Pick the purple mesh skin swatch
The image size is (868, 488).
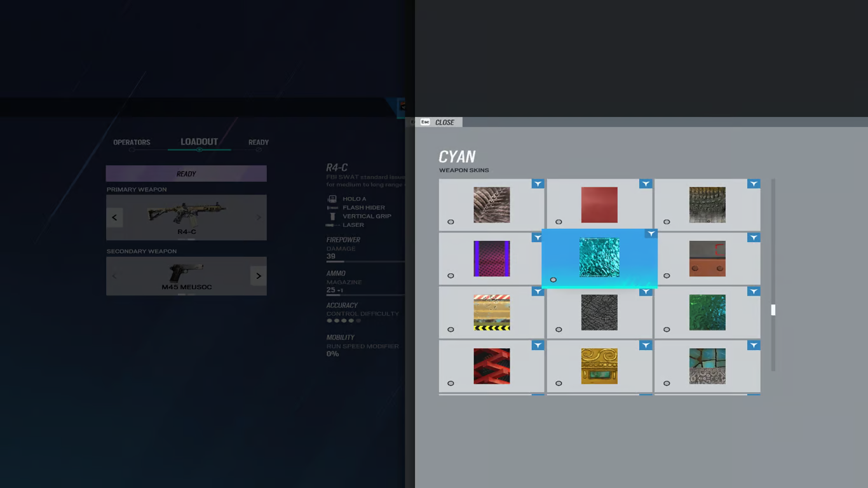[x=491, y=259]
